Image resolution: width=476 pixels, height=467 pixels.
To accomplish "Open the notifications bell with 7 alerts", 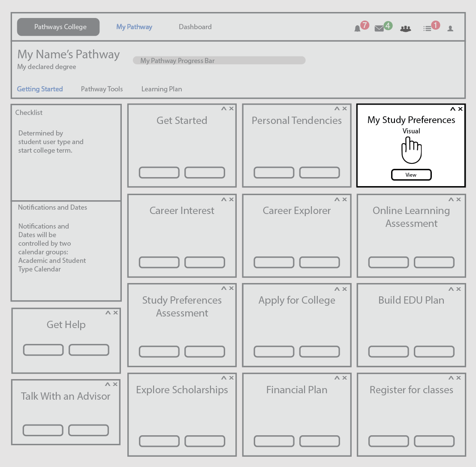I will (x=357, y=28).
